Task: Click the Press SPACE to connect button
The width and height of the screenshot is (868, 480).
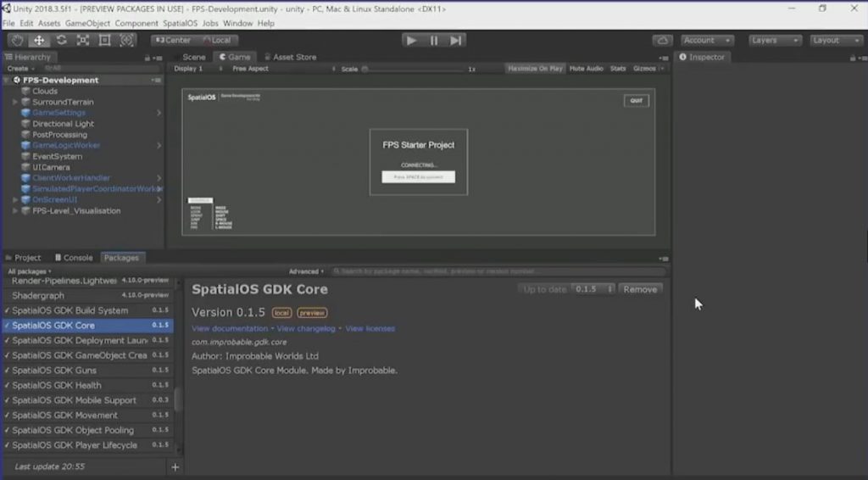Action: pyautogui.click(x=419, y=177)
